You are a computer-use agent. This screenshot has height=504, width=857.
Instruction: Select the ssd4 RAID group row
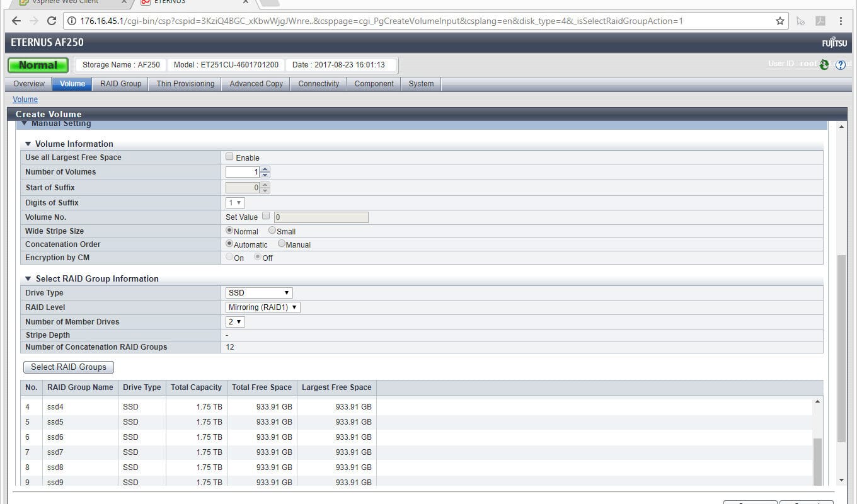coord(416,407)
